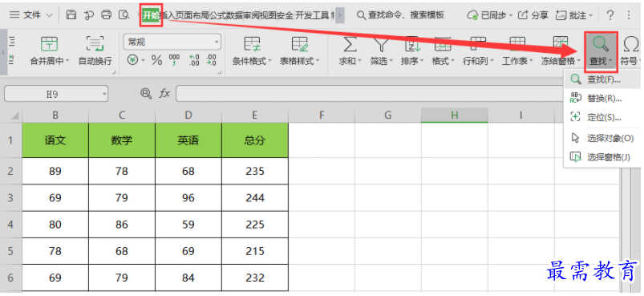Expand the ribbon's left scroll arrow
The width and height of the screenshot is (644, 296).
pos(3,53)
